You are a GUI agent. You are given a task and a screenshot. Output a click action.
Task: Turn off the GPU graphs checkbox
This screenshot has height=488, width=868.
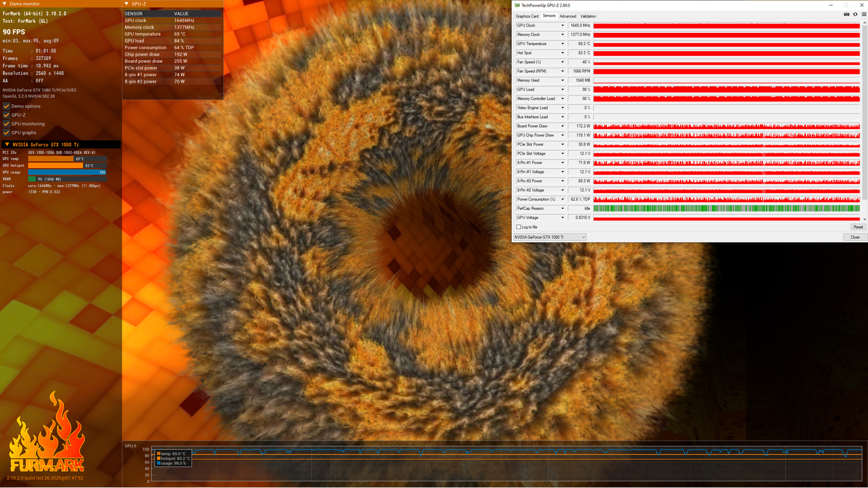[x=6, y=133]
